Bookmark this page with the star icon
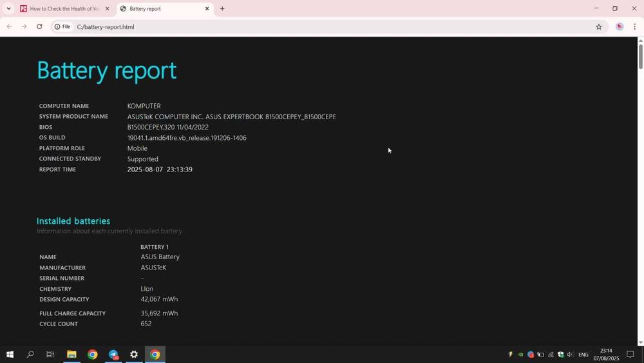 [x=599, y=26]
